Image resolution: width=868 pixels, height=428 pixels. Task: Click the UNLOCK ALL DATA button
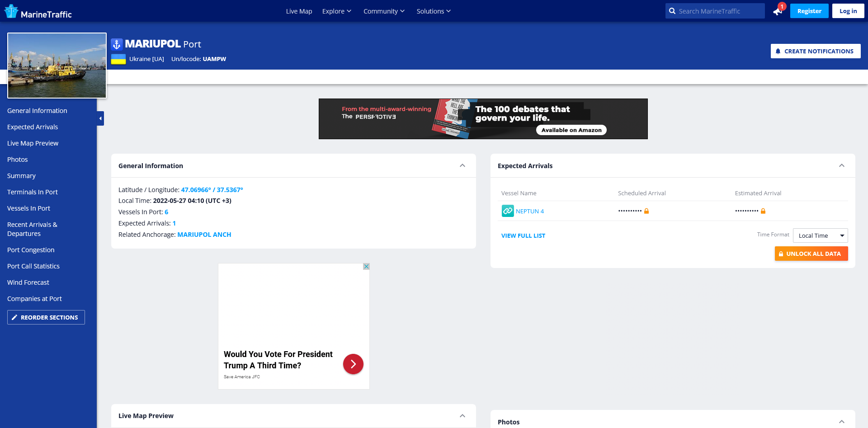tap(811, 254)
